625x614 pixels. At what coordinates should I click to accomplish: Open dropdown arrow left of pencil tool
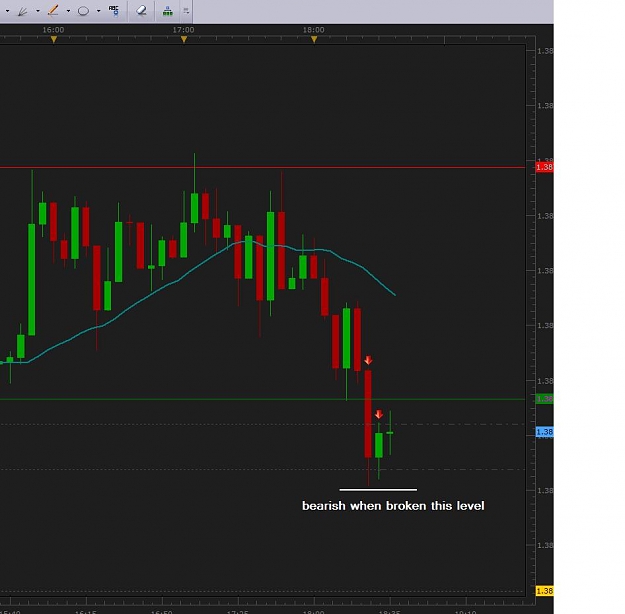[38, 11]
